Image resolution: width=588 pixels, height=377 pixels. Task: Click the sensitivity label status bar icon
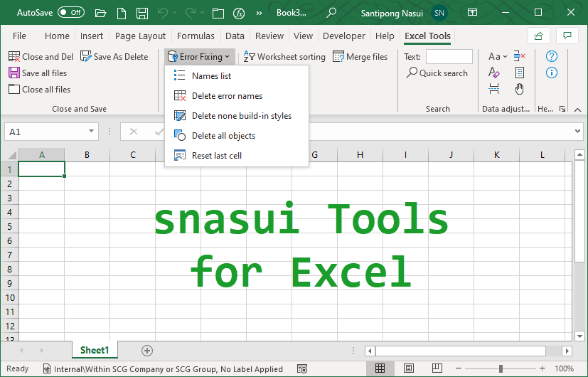click(x=46, y=369)
